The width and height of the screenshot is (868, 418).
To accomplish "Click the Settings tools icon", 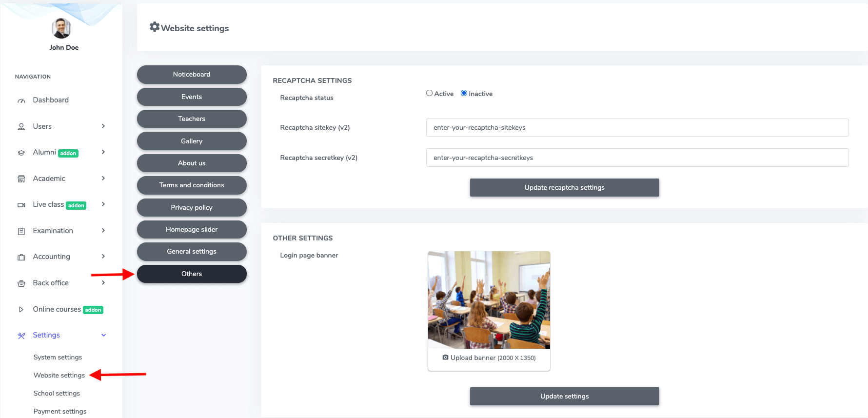I will [21, 336].
